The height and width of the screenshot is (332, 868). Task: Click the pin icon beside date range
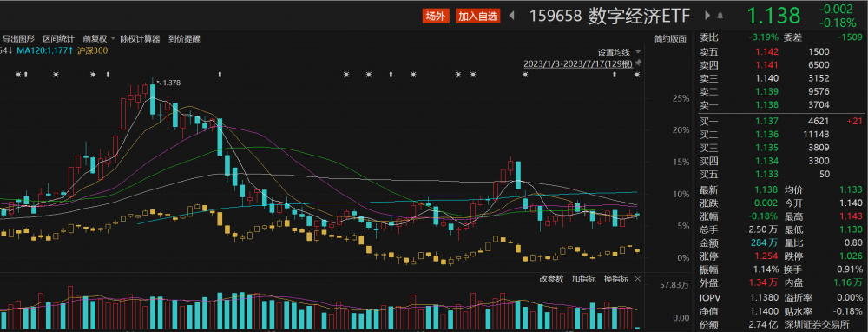638,63
